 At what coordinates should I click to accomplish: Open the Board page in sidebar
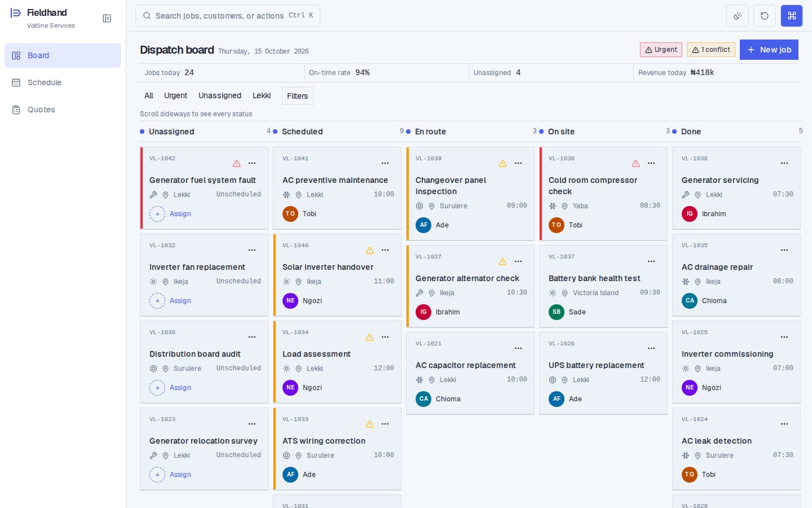[x=63, y=55]
